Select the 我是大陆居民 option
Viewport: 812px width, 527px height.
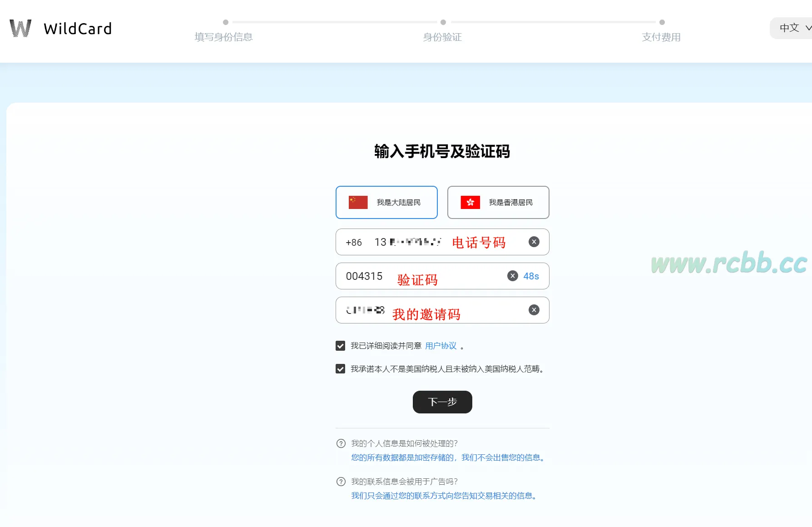[x=386, y=202]
